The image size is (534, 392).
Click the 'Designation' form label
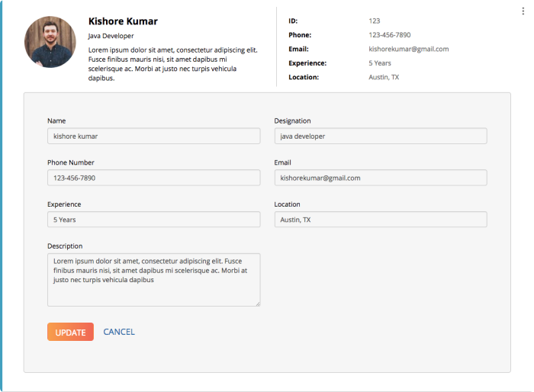292,121
